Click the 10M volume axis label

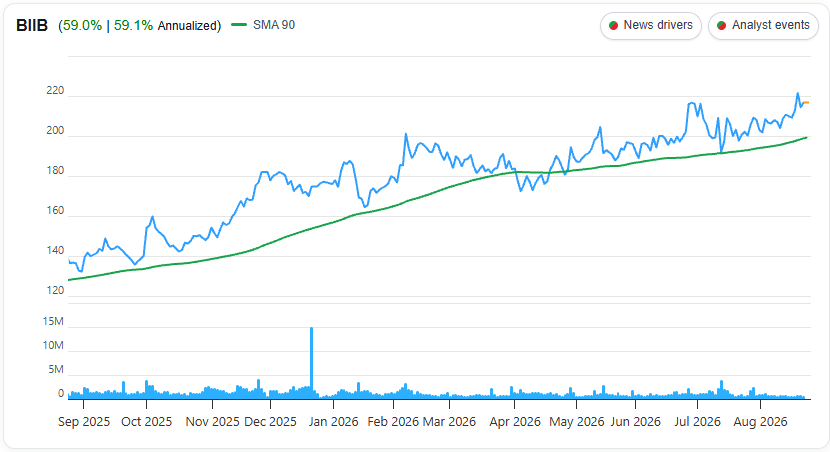[53, 346]
